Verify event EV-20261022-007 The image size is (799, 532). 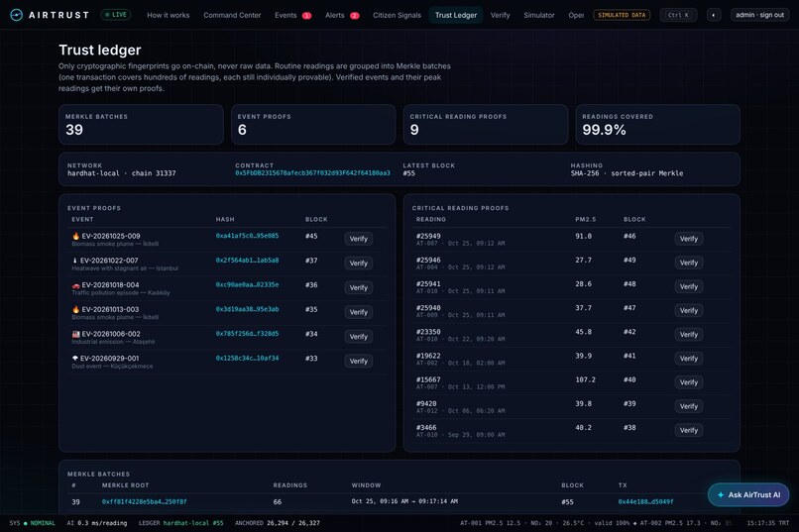click(358, 264)
